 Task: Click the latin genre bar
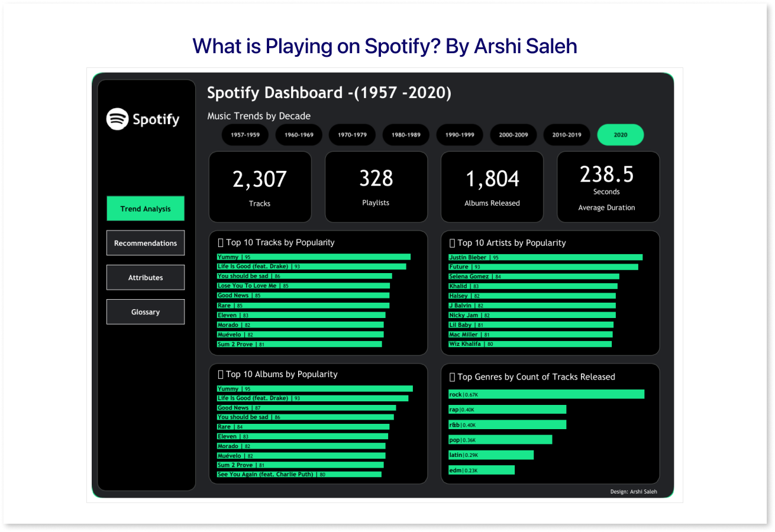click(491, 455)
